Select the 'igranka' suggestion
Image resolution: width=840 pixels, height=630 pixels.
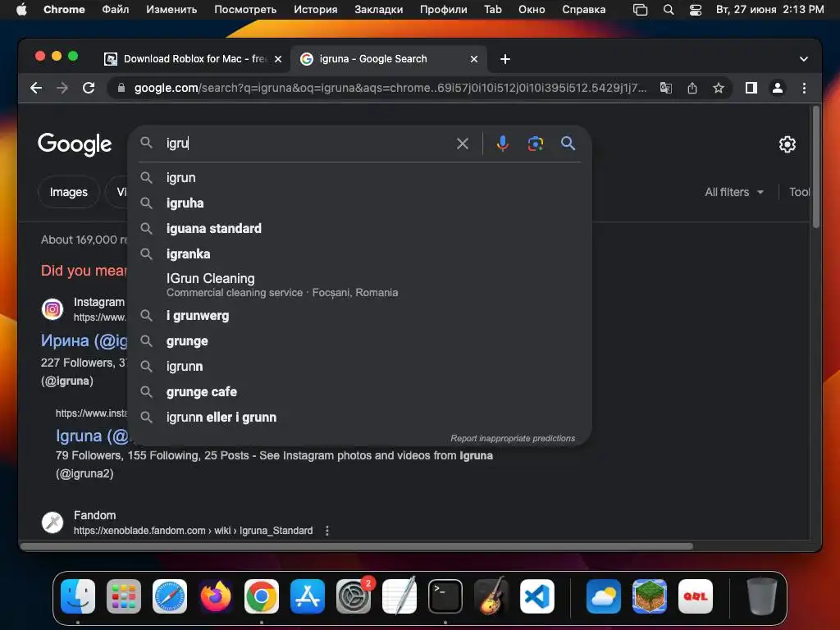pyautogui.click(x=359, y=254)
